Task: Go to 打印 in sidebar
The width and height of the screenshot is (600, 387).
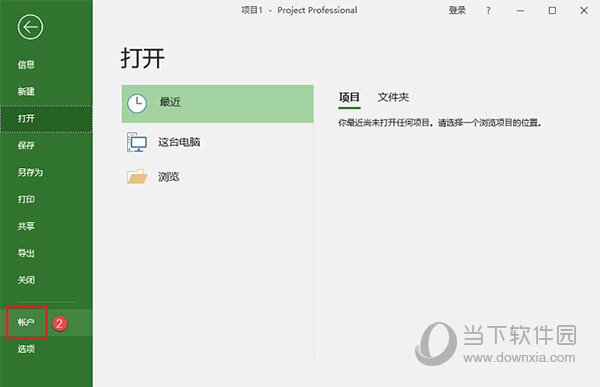Action: (26, 199)
